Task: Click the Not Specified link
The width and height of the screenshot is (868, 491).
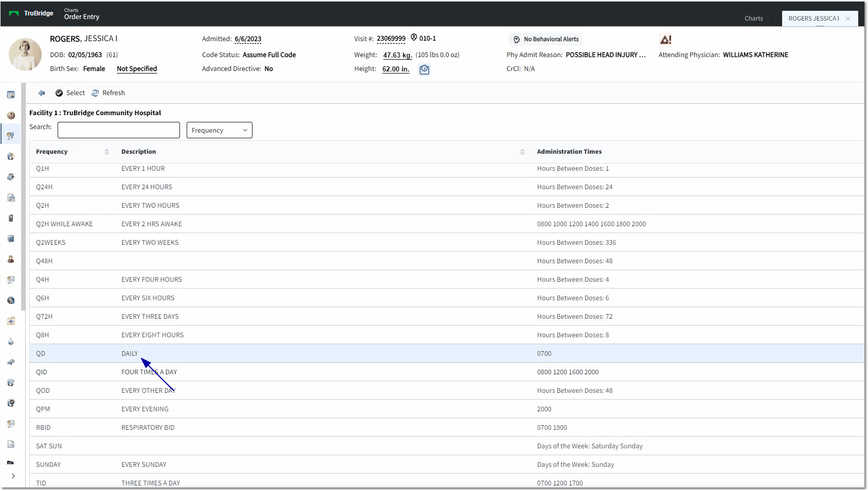Action: pos(137,69)
